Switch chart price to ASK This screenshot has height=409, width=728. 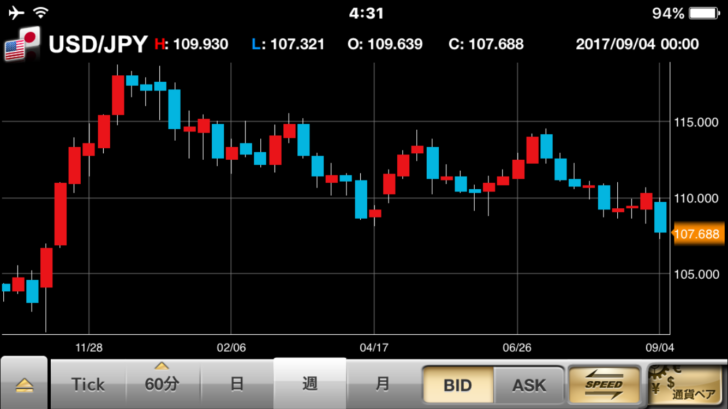[529, 384]
